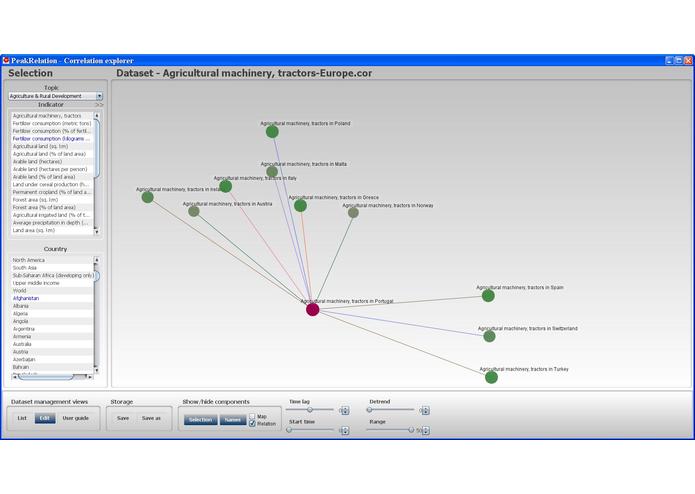Click the Malta tractors node
The width and height of the screenshot is (695, 494).
click(x=272, y=171)
